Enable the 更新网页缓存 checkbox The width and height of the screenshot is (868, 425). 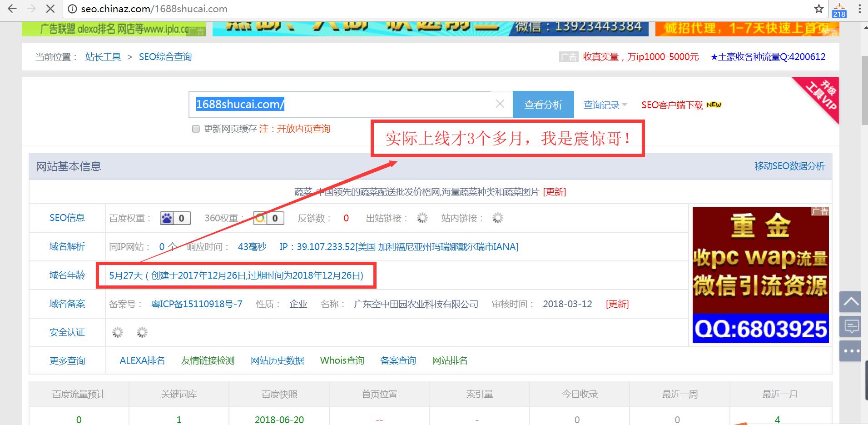pos(196,129)
